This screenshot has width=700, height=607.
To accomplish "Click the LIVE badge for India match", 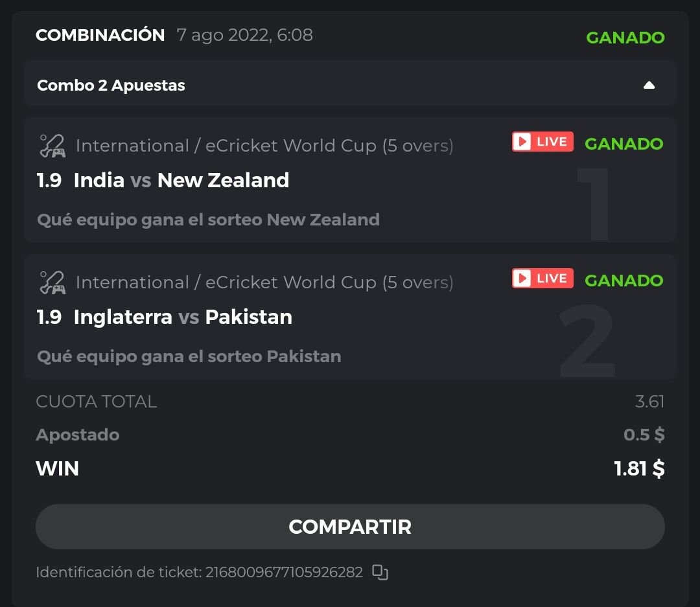I will (x=542, y=142).
